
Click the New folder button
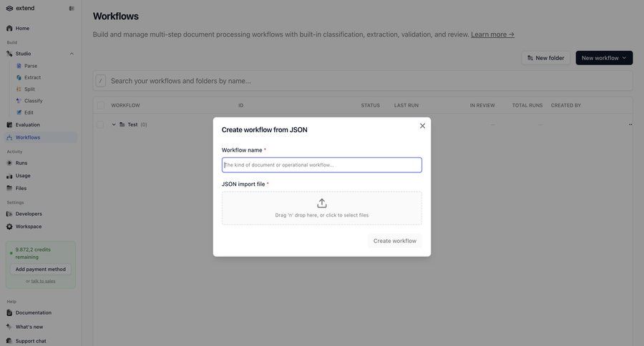[546, 58]
